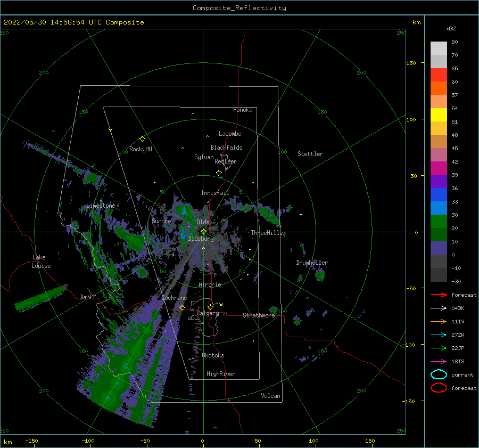The image size is (479, 448).
Task: Click the 18TS legend label
Action: [x=458, y=362]
